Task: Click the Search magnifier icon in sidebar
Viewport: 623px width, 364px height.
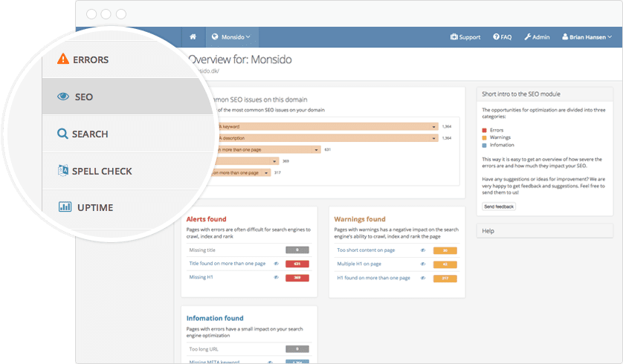Action: tap(62, 134)
